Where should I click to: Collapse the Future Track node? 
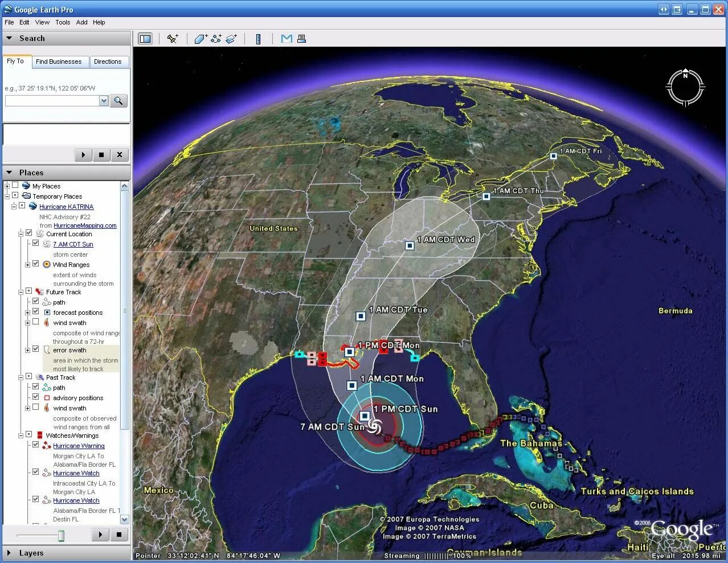pos(21,291)
